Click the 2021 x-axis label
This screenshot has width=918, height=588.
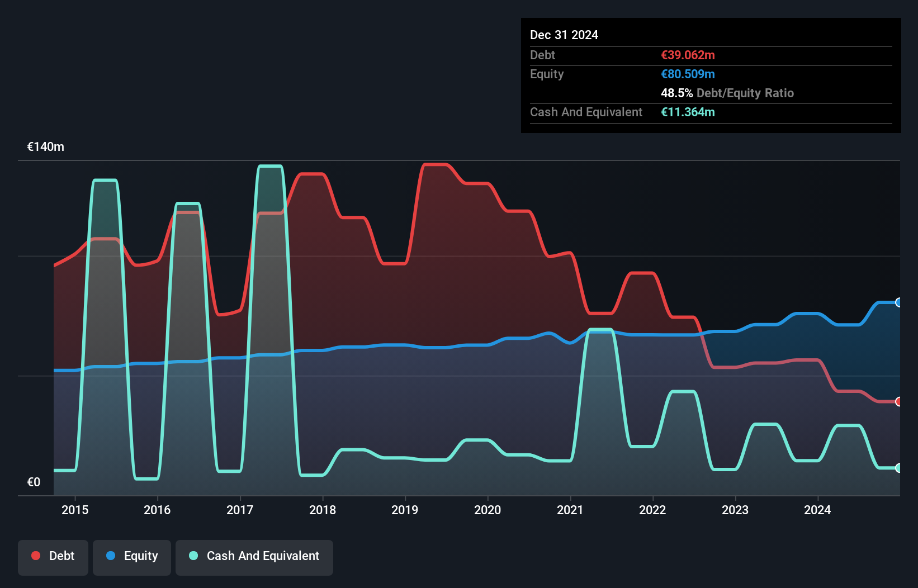(570, 510)
